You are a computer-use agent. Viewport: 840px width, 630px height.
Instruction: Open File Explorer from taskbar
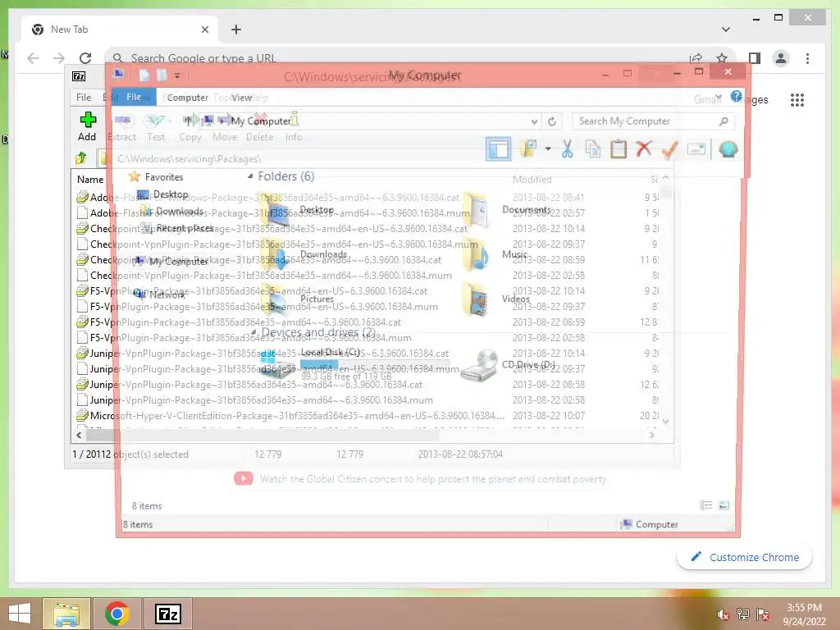66,614
